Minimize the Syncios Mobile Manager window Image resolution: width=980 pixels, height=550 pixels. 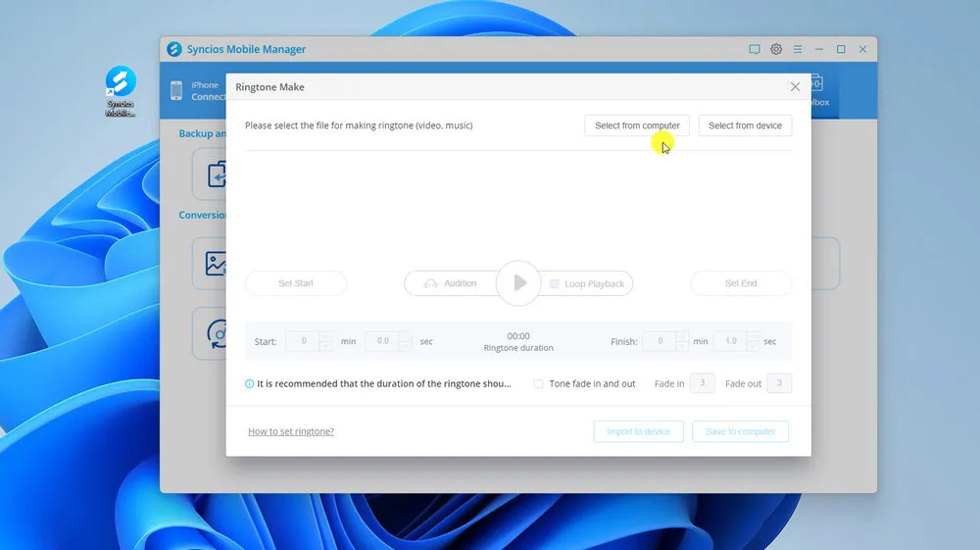[818, 49]
